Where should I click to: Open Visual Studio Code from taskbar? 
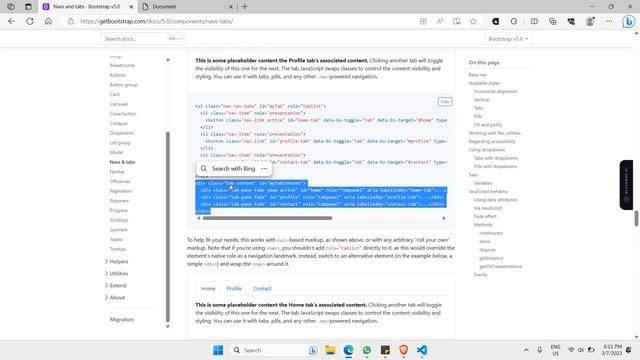(422, 350)
